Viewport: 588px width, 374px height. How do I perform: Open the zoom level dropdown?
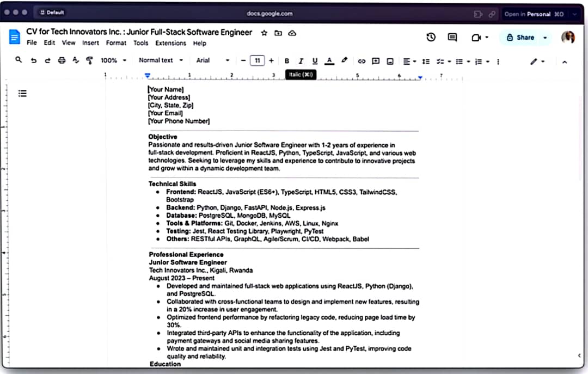coord(113,60)
